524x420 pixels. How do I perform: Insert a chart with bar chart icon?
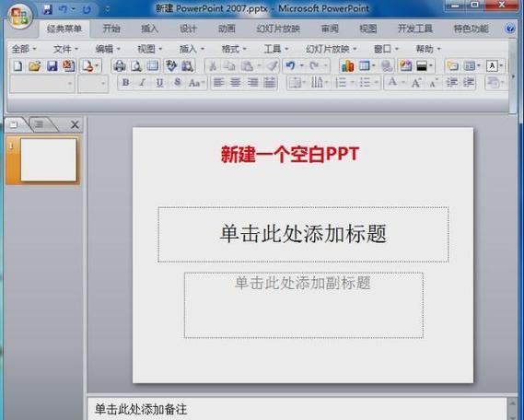tap(347, 65)
